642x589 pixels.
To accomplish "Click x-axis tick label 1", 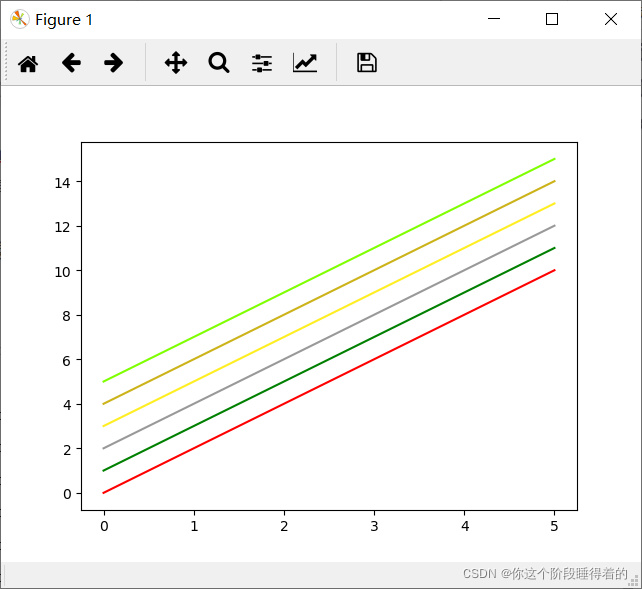I will (194, 526).
